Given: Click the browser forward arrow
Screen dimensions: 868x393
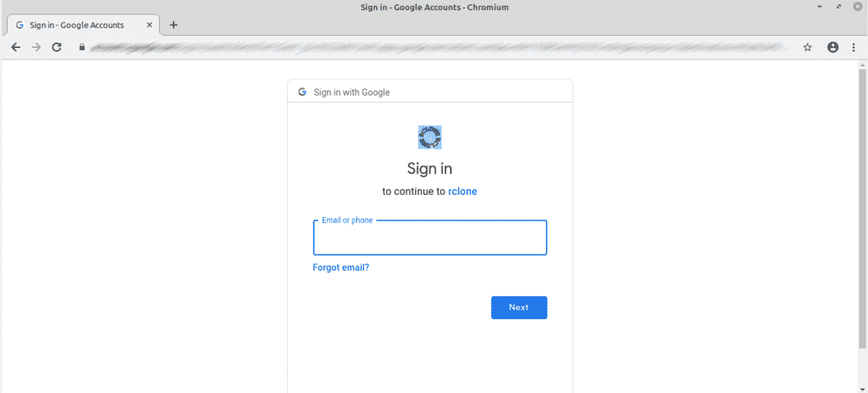Looking at the screenshot, I should click(x=36, y=48).
